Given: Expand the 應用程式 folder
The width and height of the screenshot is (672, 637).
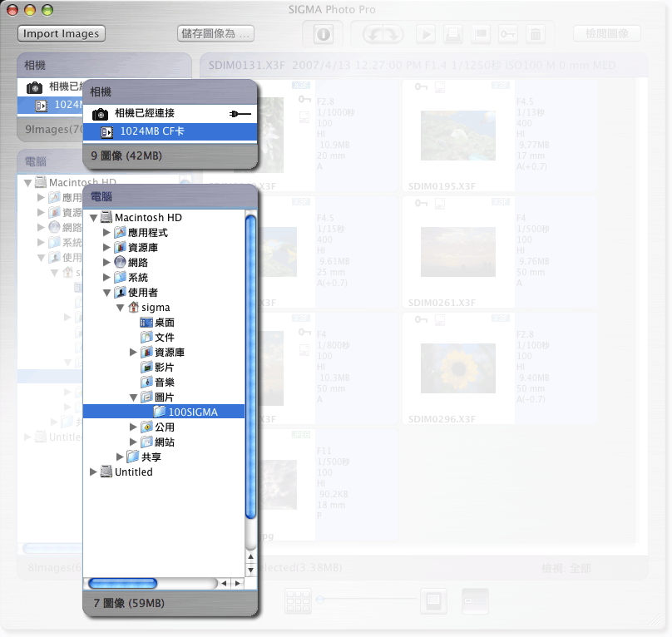Looking at the screenshot, I should pos(106,233).
